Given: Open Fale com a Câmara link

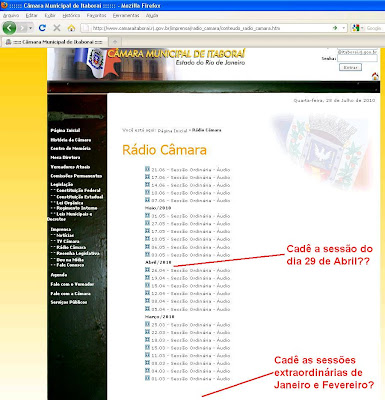Looking at the screenshot, I should coord(71,294).
